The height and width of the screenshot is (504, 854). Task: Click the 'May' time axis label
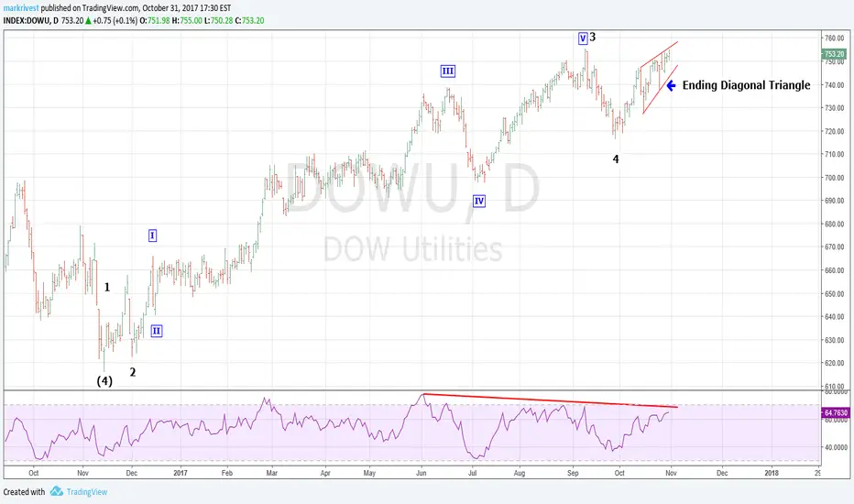(369, 473)
